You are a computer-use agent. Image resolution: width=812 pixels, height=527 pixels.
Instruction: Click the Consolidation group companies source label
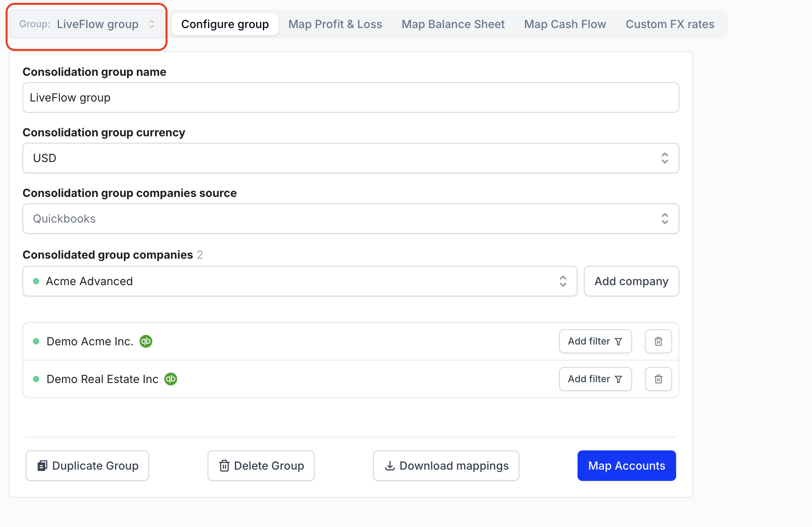point(129,193)
